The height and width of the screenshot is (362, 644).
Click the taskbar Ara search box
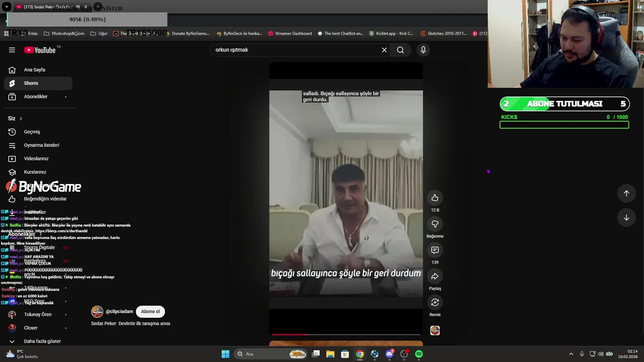(271, 354)
